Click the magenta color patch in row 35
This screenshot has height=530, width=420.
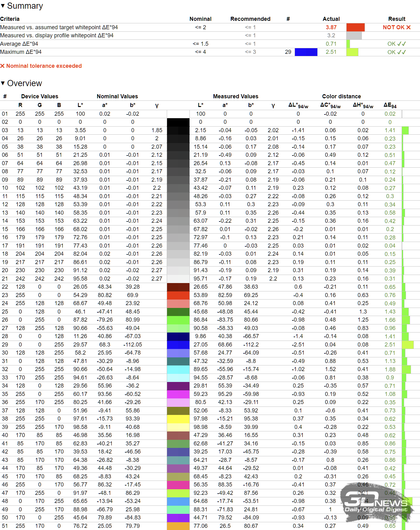pyautogui.click(x=178, y=394)
